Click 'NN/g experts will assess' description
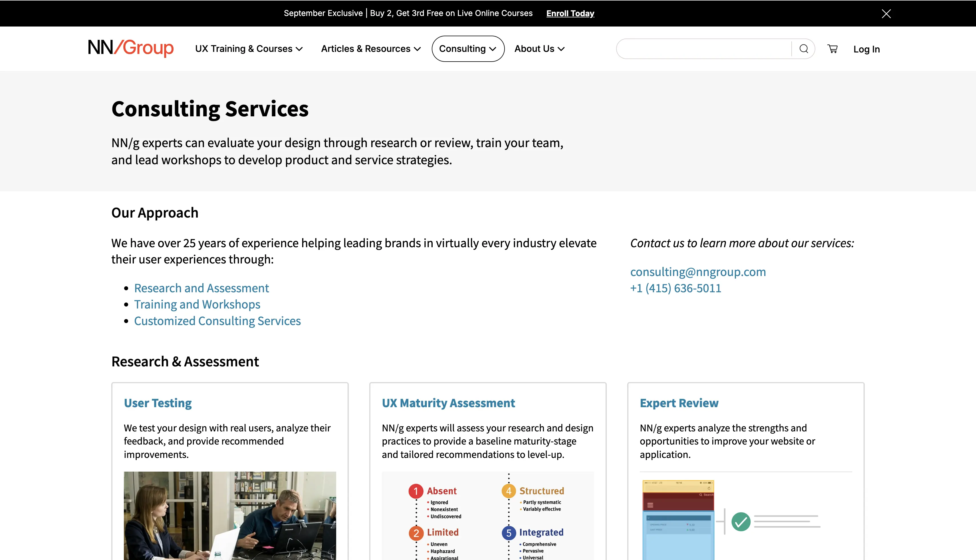 coord(488,441)
